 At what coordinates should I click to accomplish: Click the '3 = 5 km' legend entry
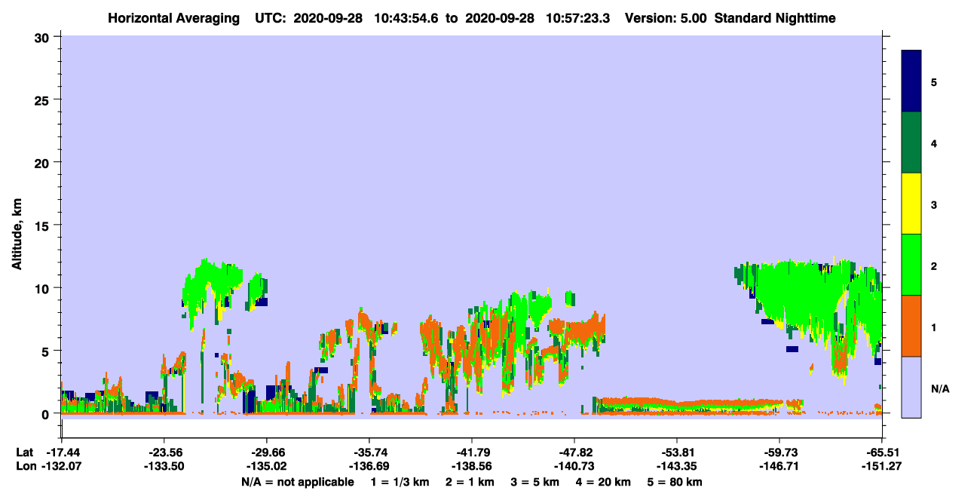point(535,482)
